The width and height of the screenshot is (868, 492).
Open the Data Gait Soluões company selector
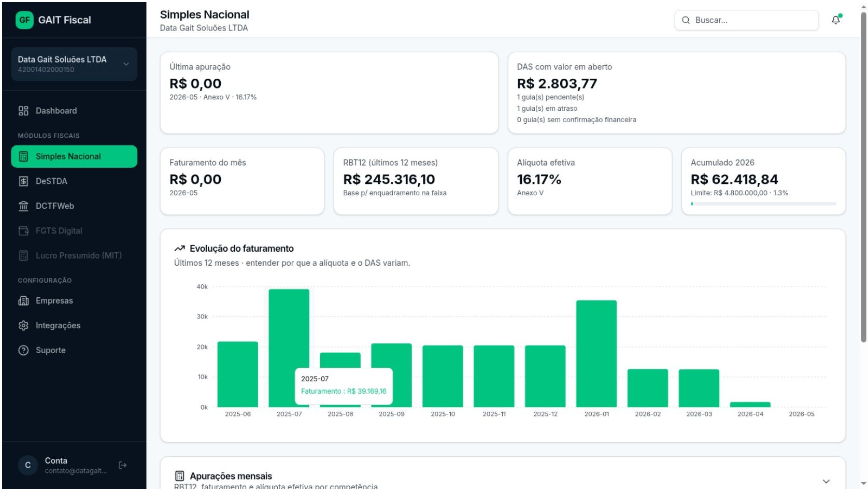(x=74, y=64)
